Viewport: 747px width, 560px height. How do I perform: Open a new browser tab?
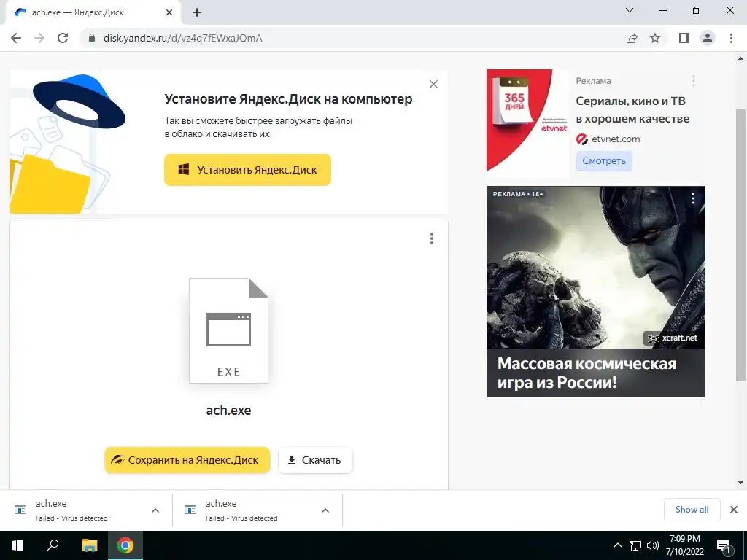(197, 12)
